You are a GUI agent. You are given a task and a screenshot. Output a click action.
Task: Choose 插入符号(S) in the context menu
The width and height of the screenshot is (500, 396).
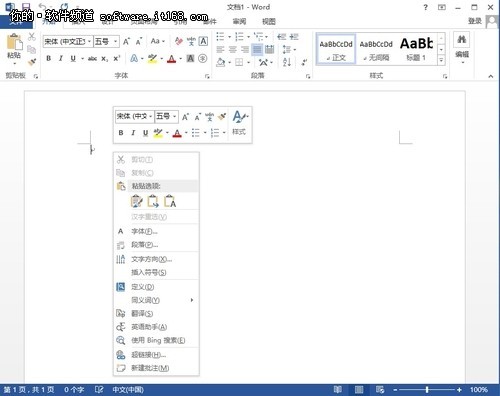(156, 272)
